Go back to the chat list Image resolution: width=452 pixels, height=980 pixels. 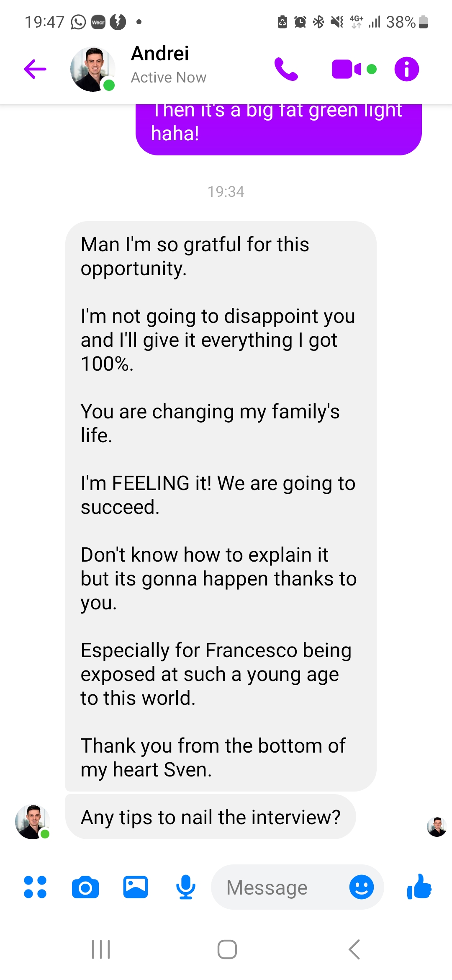pos(35,68)
